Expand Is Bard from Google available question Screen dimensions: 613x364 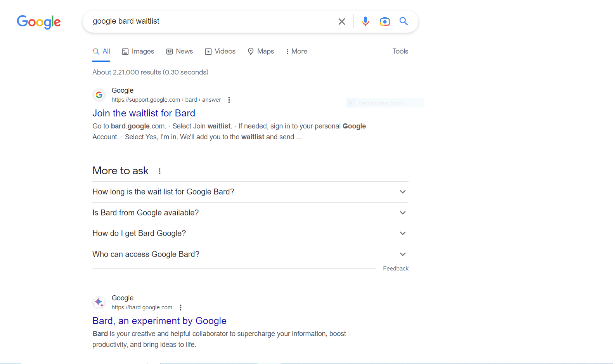tap(250, 213)
